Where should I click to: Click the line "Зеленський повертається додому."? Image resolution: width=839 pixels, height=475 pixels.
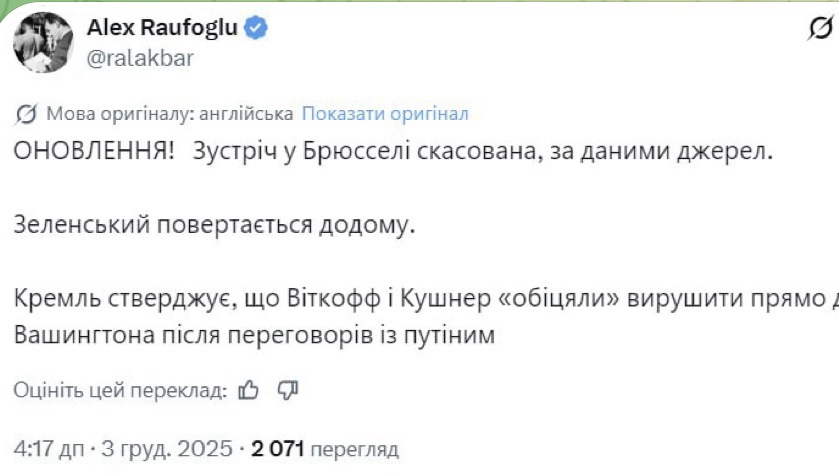(x=213, y=225)
